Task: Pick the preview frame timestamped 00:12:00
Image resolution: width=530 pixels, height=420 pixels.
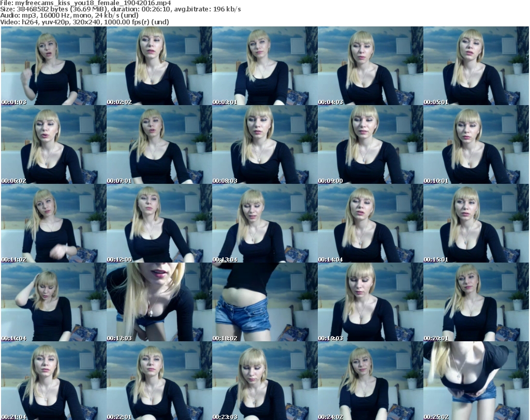Action: pyautogui.click(x=159, y=224)
